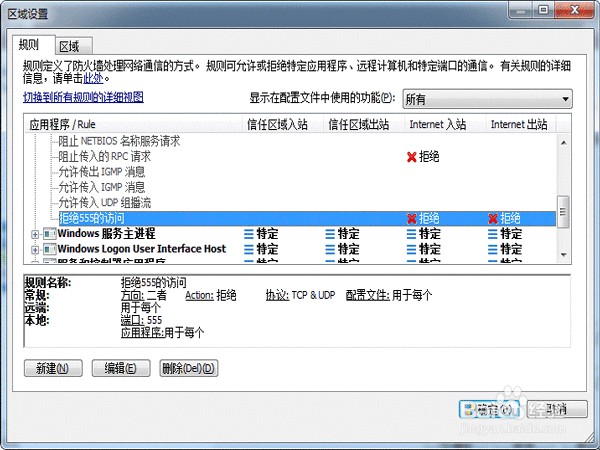Click the 方向: 二者 detail label
The image size is (600, 450).
click(143, 295)
